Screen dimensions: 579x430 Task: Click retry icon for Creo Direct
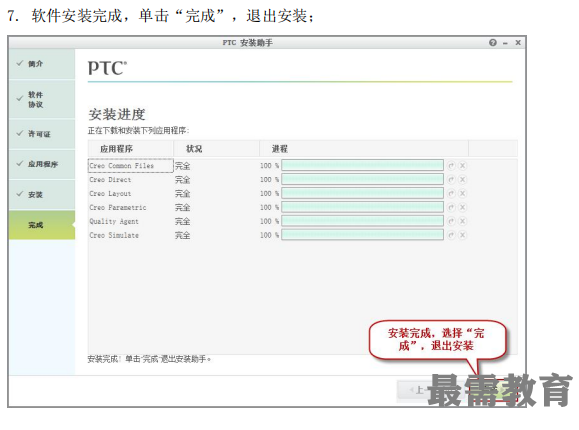pyautogui.click(x=451, y=180)
